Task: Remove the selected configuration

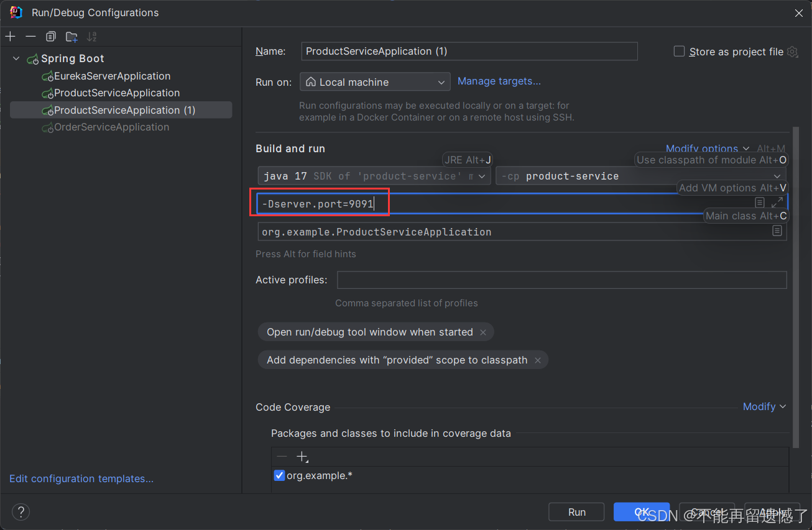Action: [30, 37]
